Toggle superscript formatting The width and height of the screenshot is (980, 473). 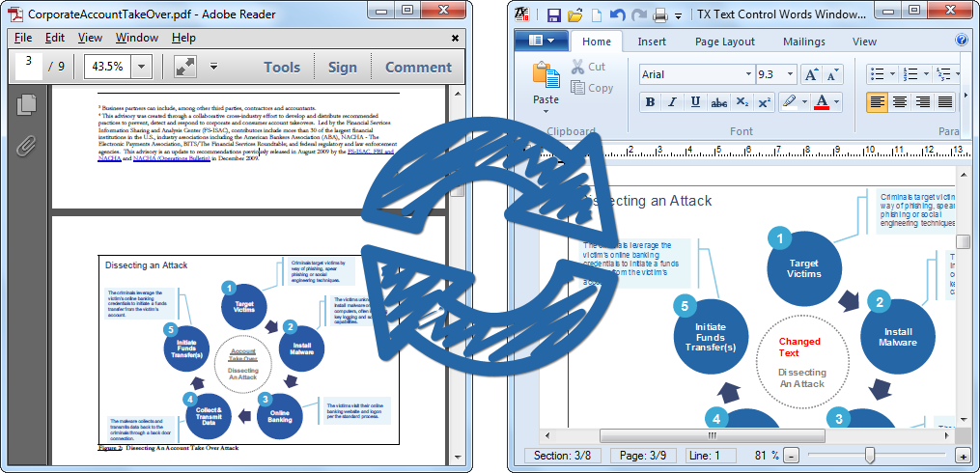(x=764, y=102)
